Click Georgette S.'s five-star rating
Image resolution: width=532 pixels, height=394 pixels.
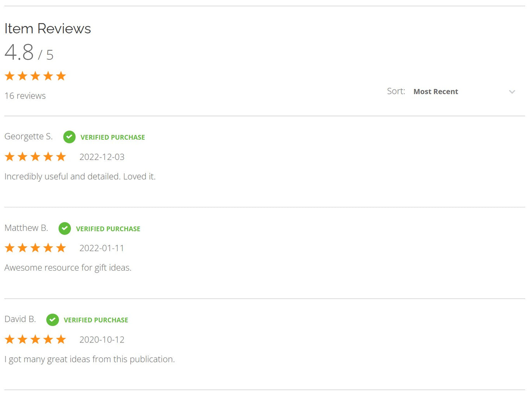coord(35,157)
